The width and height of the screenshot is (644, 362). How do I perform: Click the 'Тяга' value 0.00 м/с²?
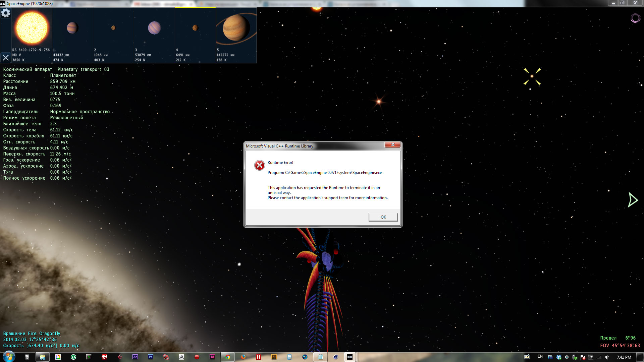pos(61,172)
